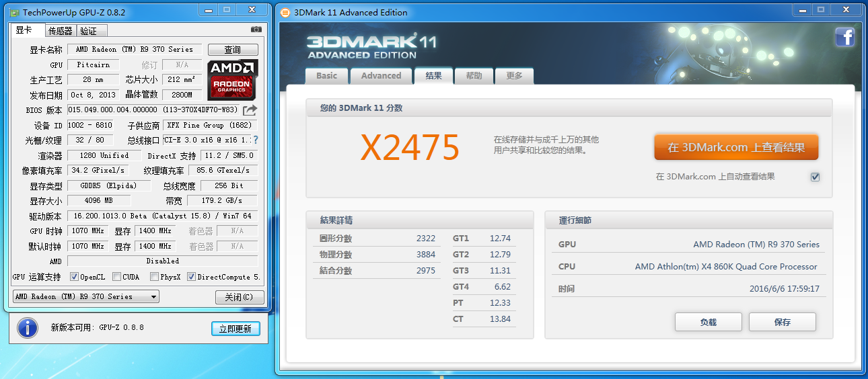Click the 负载 load button
This screenshot has height=379, width=868.
[709, 322]
